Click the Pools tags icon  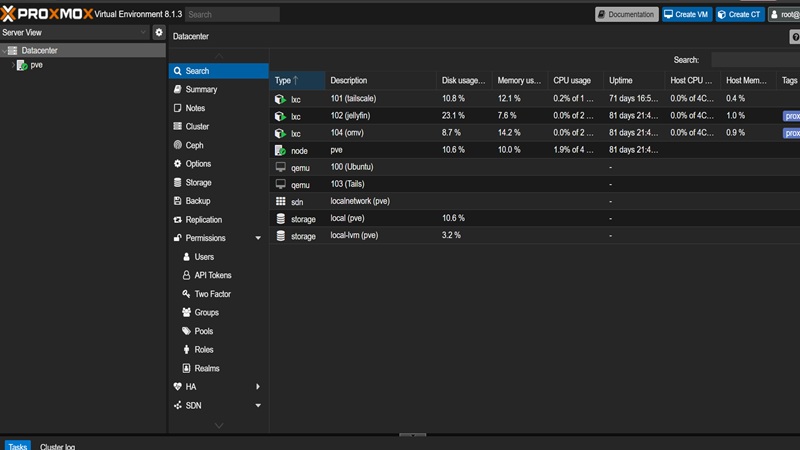(x=186, y=331)
